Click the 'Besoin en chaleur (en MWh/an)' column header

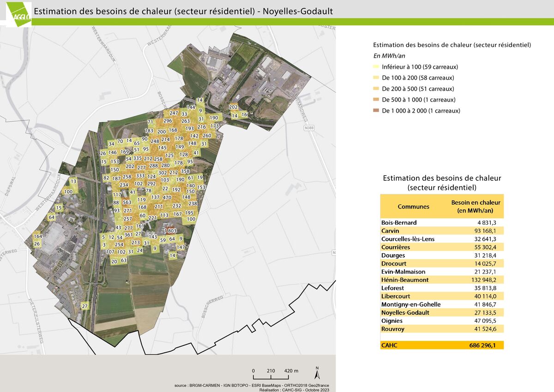(x=476, y=207)
